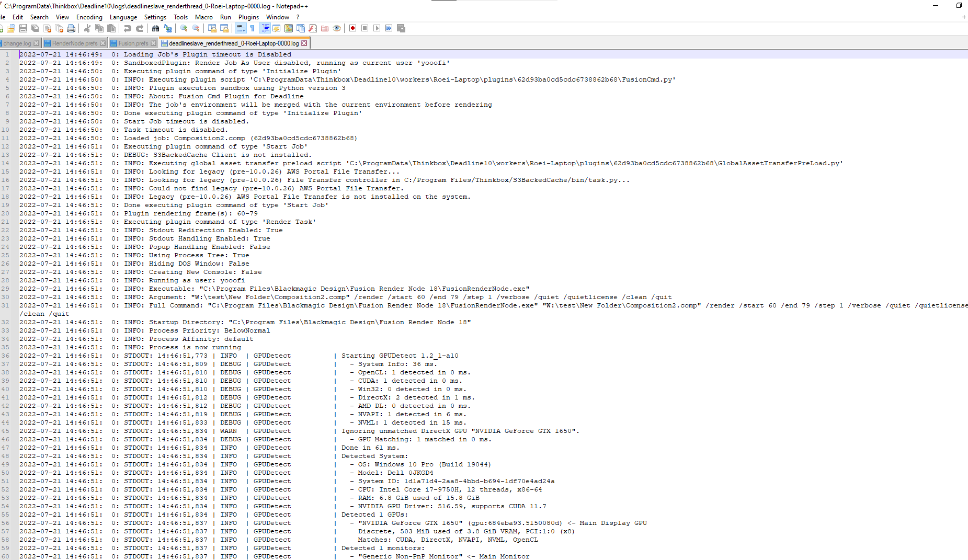
Task: Click the Redo arrow icon
Action: click(140, 28)
